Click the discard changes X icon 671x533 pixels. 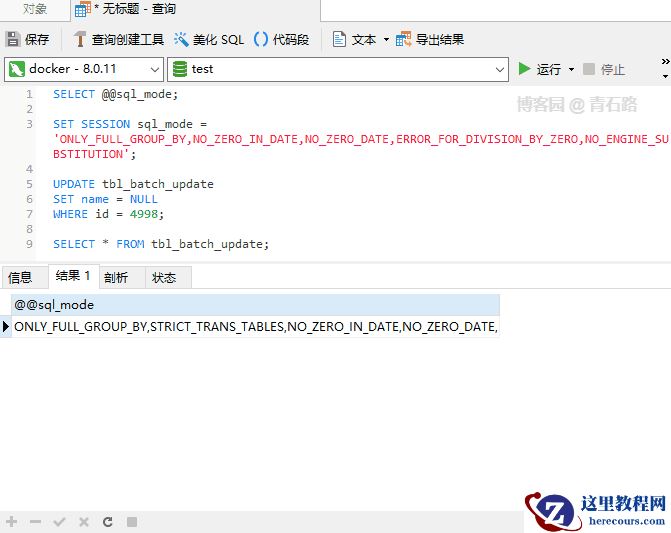click(x=84, y=522)
